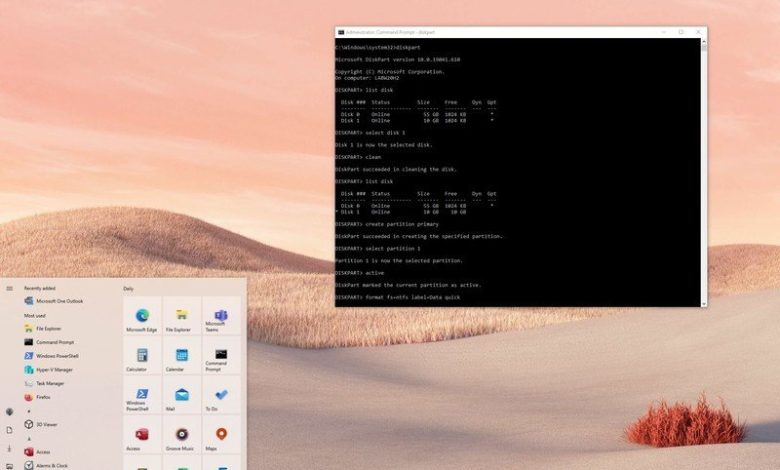The width and height of the screenshot is (780, 470).
Task: Open Windows PowerShell tile
Action: point(142,395)
